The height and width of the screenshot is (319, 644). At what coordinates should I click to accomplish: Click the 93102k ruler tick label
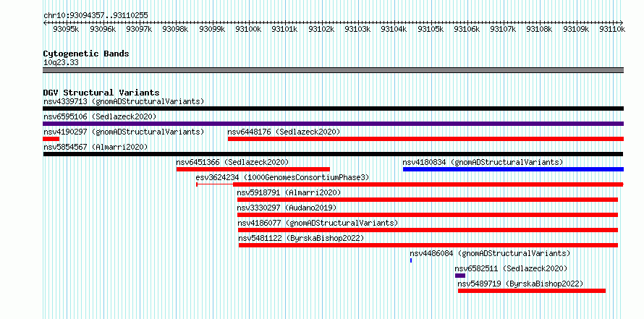[x=321, y=30]
